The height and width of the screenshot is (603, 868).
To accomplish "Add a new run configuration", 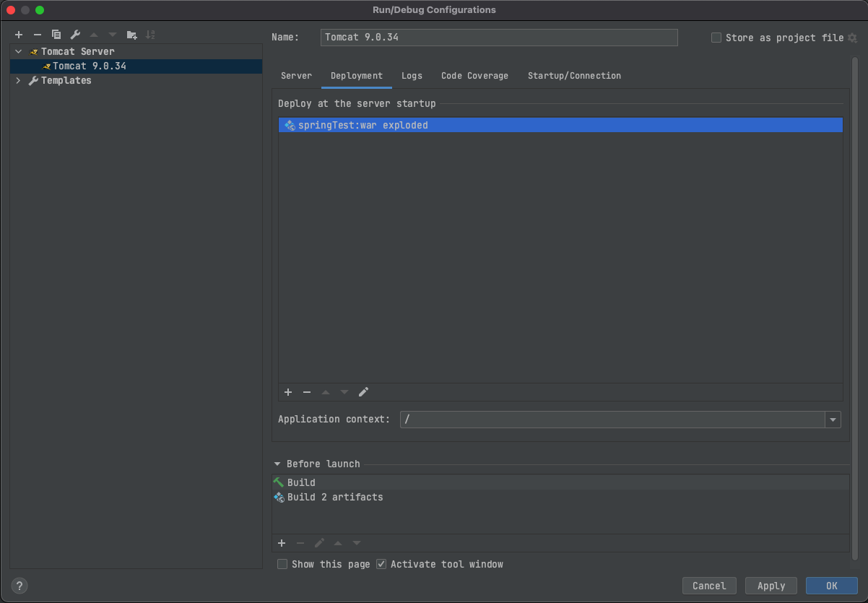I will 19,35.
